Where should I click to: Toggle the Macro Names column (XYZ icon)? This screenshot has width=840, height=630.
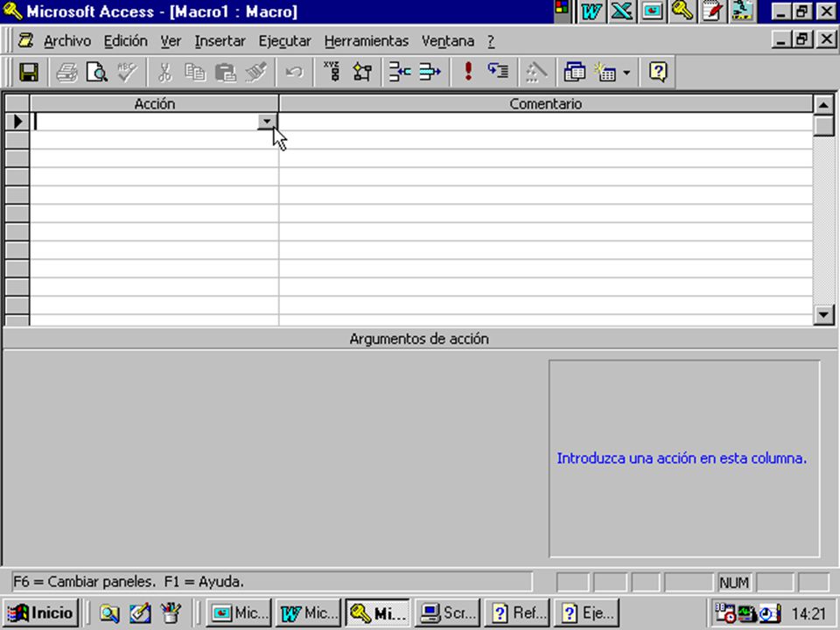pos(332,72)
